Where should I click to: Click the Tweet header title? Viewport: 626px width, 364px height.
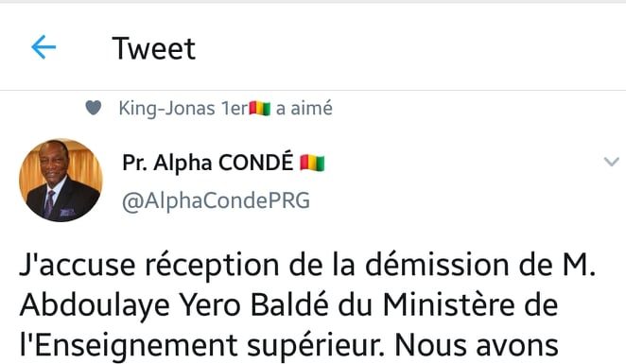(154, 49)
